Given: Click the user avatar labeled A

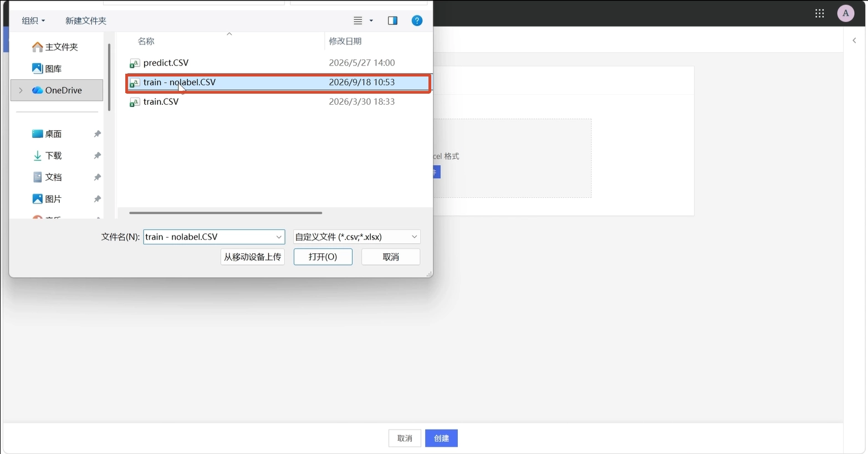Looking at the screenshot, I should click(x=845, y=13).
